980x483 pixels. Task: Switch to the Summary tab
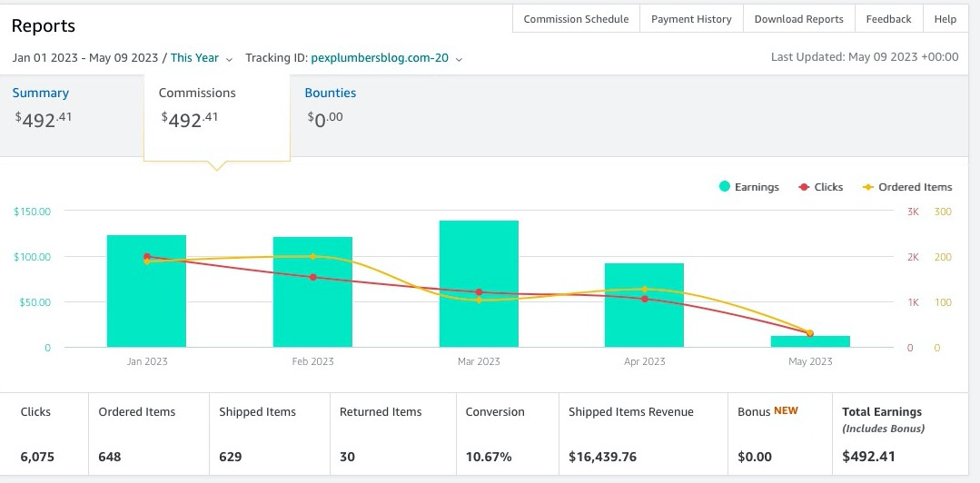coord(41,94)
